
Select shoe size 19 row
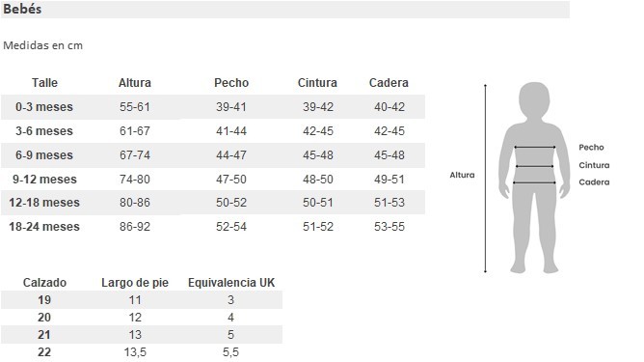coord(142,300)
